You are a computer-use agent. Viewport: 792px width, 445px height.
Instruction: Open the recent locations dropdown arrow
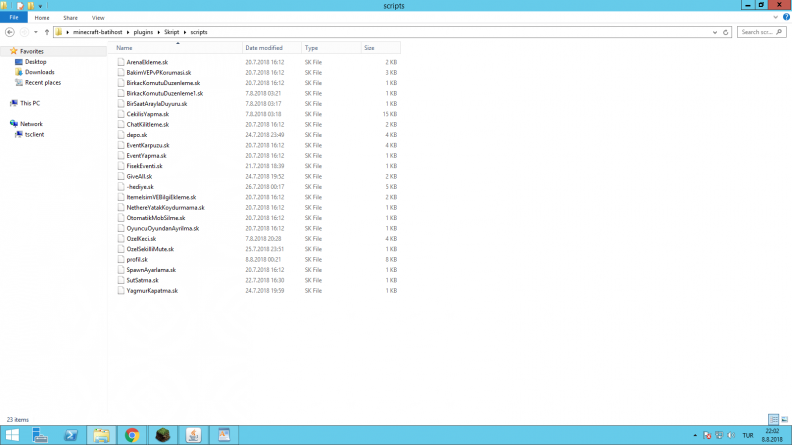tap(35, 32)
